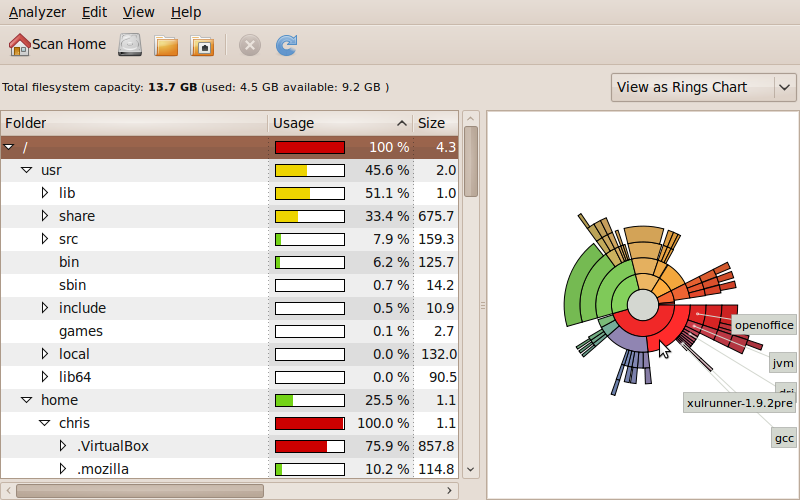Select the games folder row

(229, 331)
